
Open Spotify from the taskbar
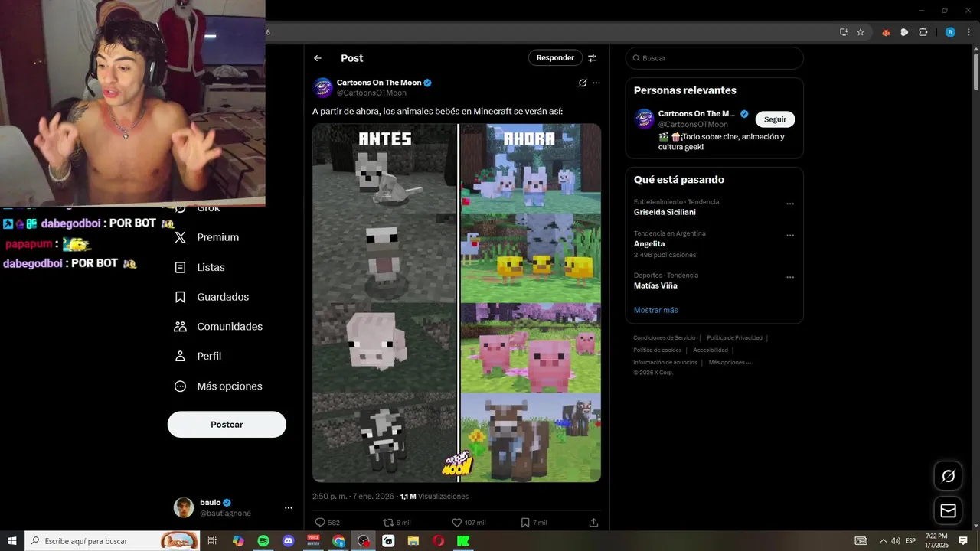point(263,541)
